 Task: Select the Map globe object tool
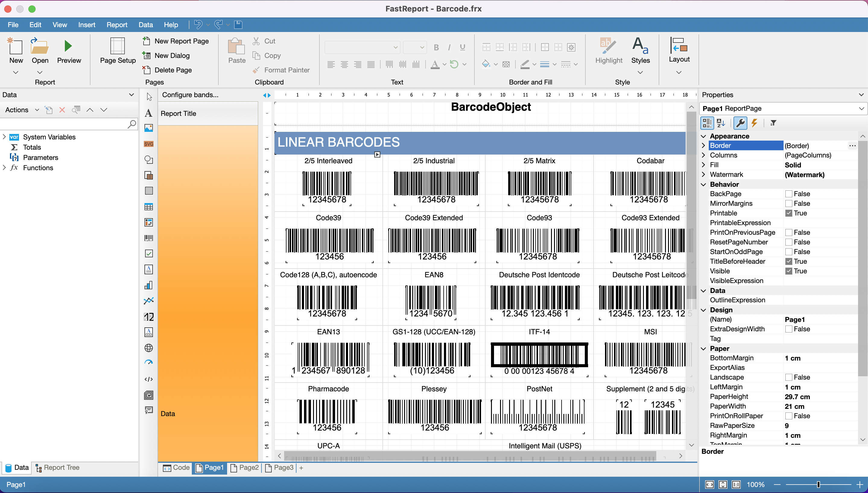(x=149, y=348)
